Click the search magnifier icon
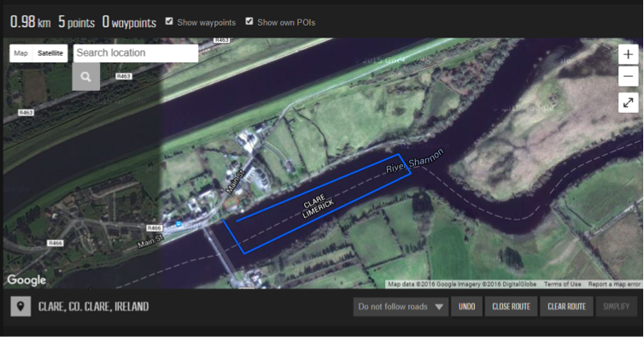This screenshot has width=644, height=337. tap(86, 76)
